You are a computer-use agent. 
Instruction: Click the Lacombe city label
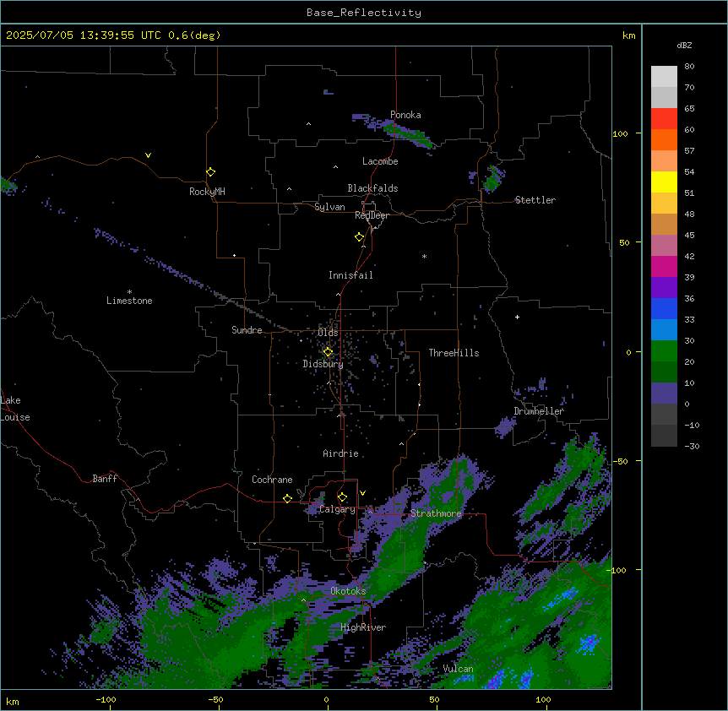coord(380,161)
